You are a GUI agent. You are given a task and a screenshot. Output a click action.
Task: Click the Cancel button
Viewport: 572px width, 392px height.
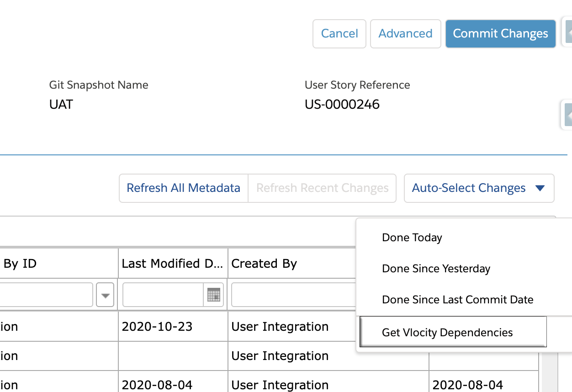(339, 33)
